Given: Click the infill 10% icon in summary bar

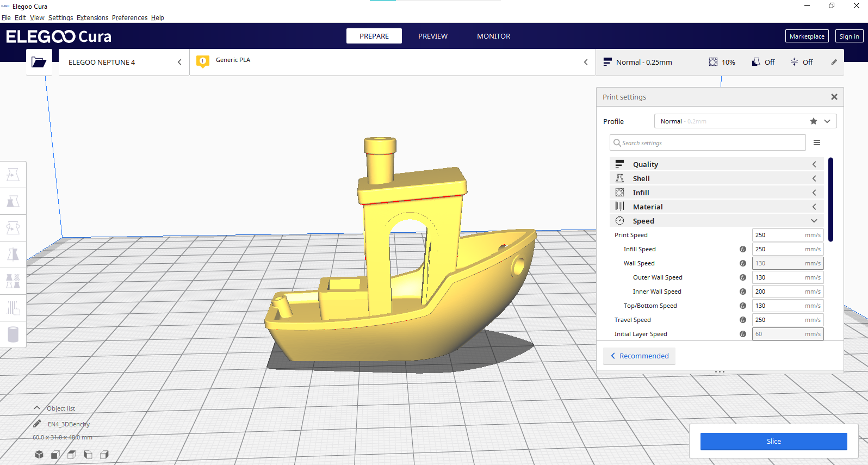Looking at the screenshot, I should point(713,62).
